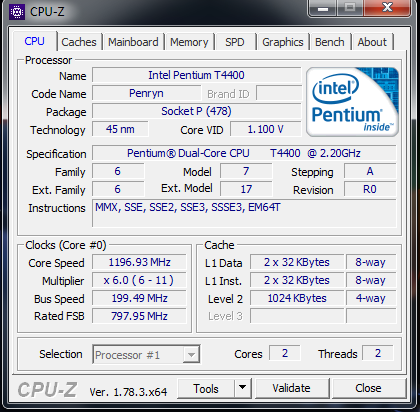
Task: Open the Tools dropdown arrow
Action: point(243,388)
